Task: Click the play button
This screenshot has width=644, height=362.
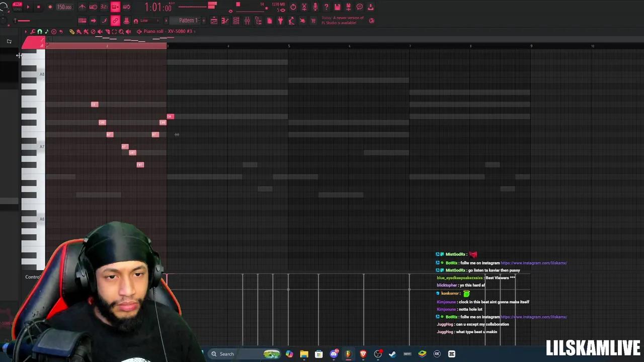Action: (x=28, y=7)
